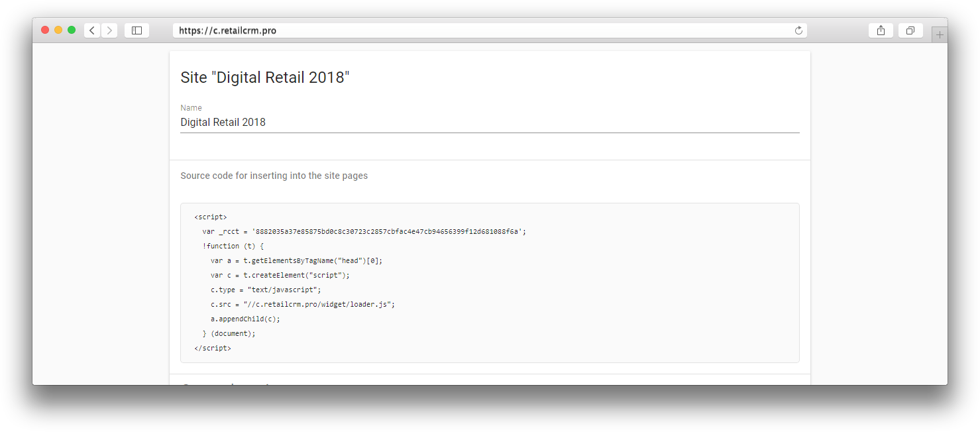Viewport: 980px width, 432px height.
Task: Close the Safari window with the red button
Action: pyautogui.click(x=45, y=30)
